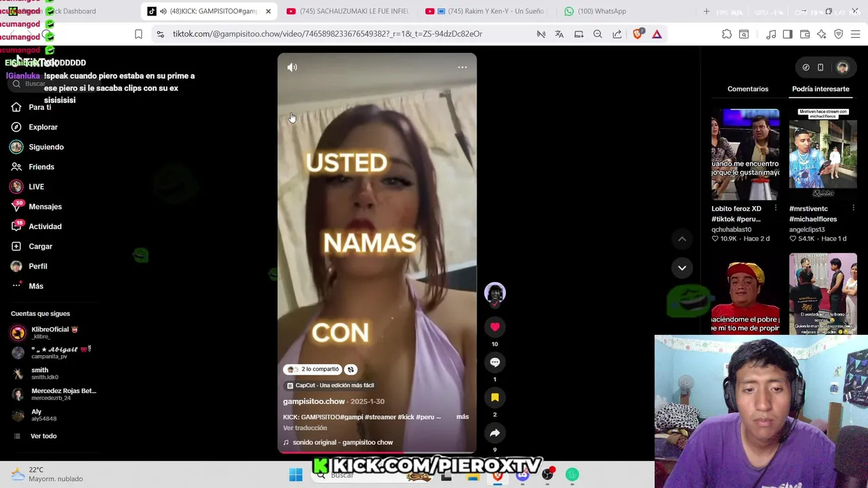Open the browser extensions puzzle icon

click(727, 34)
